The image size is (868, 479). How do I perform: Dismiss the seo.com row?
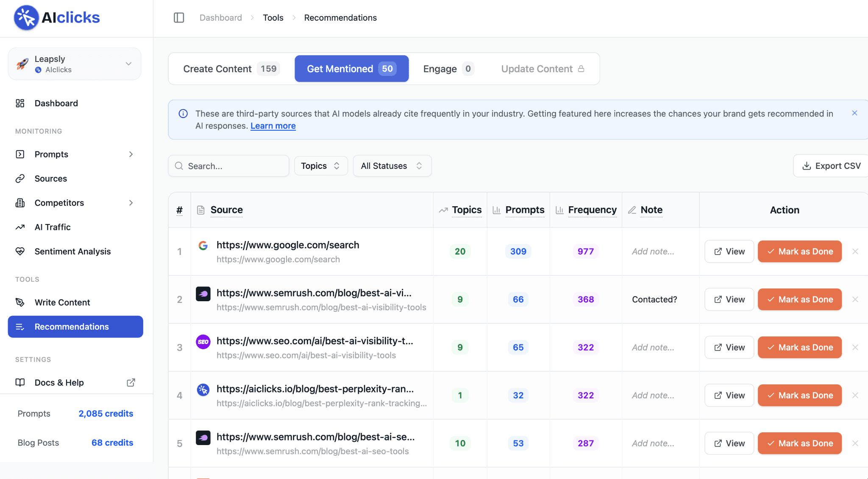tap(855, 347)
